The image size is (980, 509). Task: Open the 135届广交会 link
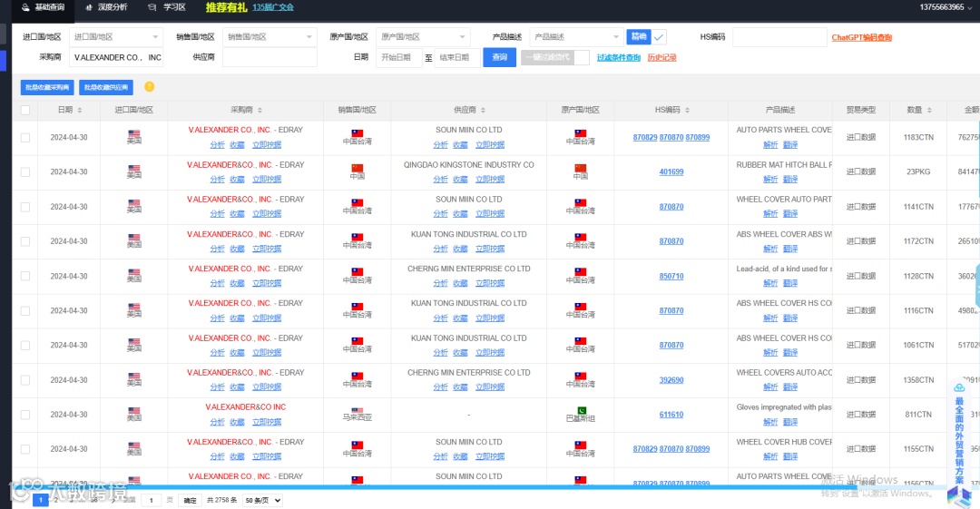pos(272,7)
